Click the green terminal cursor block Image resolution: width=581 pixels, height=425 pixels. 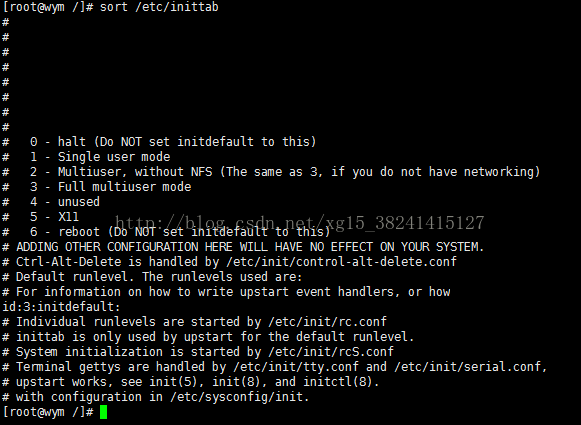(x=103, y=412)
